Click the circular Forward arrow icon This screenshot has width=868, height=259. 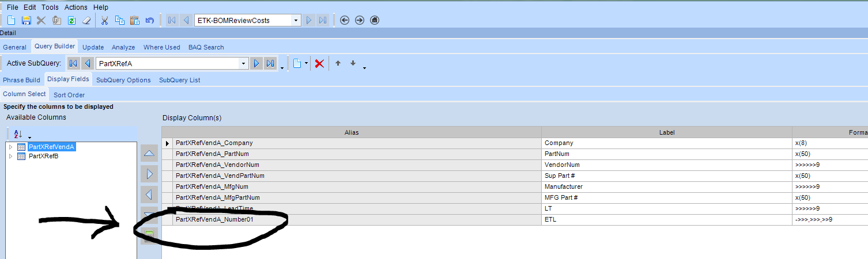coord(360,20)
